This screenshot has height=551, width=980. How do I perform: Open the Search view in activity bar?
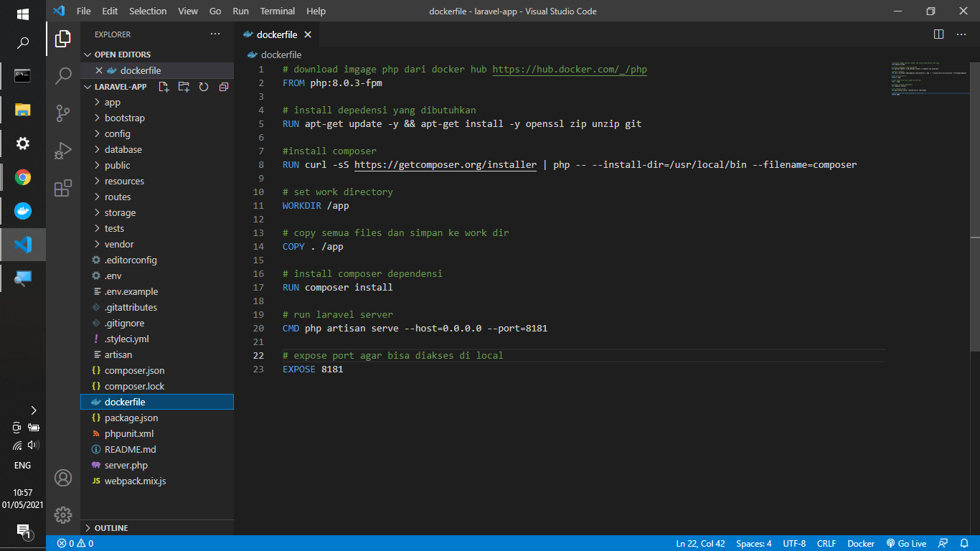pos(63,75)
